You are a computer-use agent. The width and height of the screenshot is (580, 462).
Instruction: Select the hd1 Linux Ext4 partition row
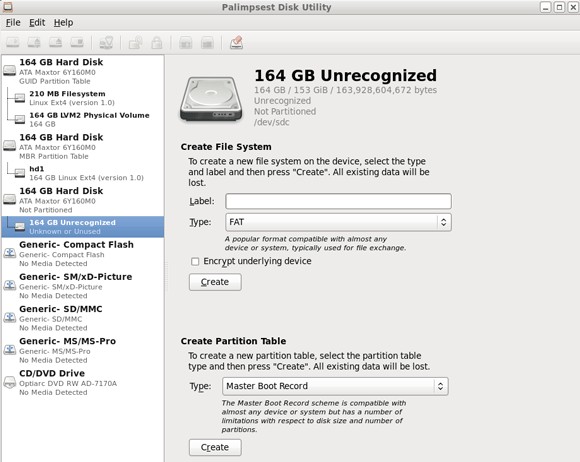click(82, 173)
